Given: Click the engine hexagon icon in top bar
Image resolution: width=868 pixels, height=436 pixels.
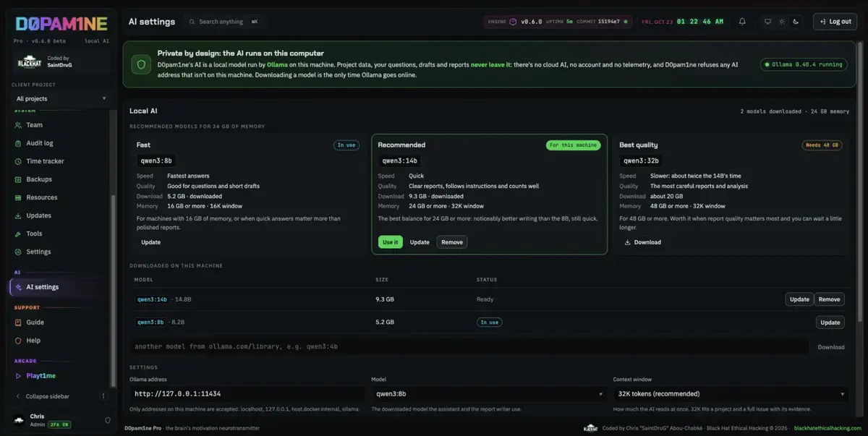Looking at the screenshot, I should (x=513, y=22).
